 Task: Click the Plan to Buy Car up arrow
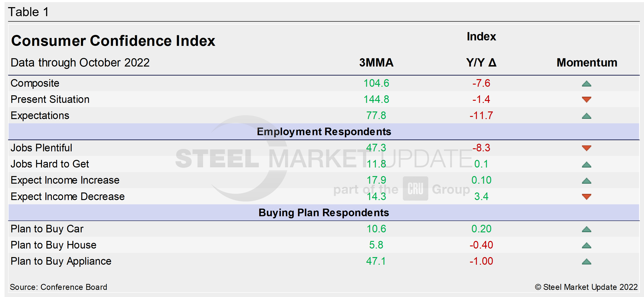[x=586, y=229]
